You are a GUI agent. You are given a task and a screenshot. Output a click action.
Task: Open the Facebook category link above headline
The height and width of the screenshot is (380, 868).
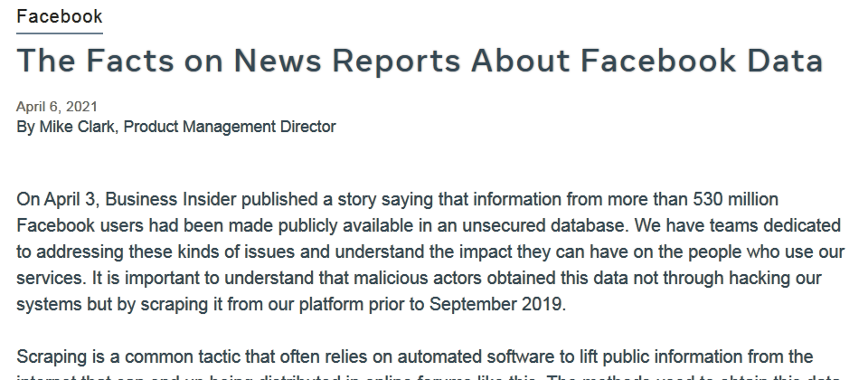click(60, 16)
